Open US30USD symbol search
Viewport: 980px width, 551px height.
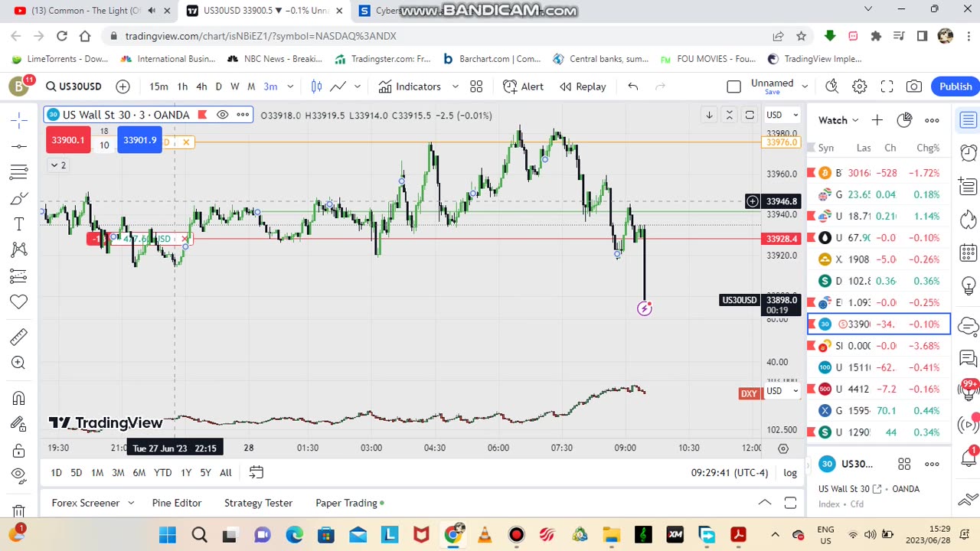click(73, 86)
